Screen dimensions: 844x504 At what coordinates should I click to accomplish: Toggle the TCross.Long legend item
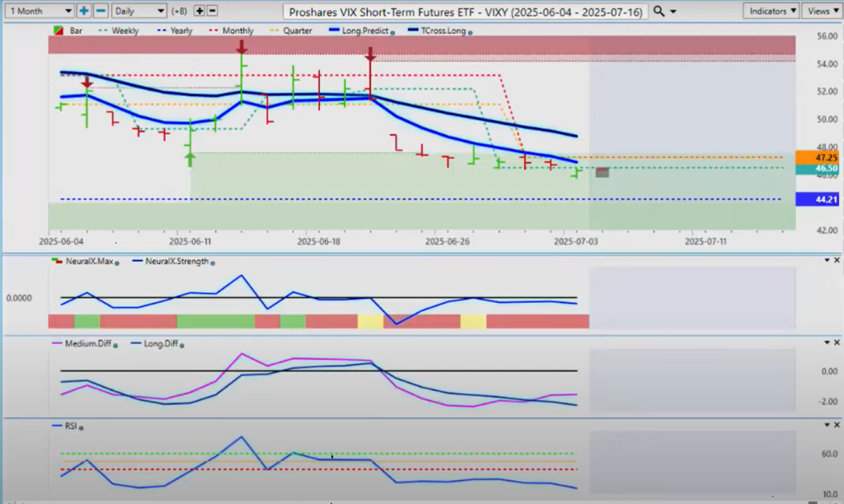click(x=443, y=30)
